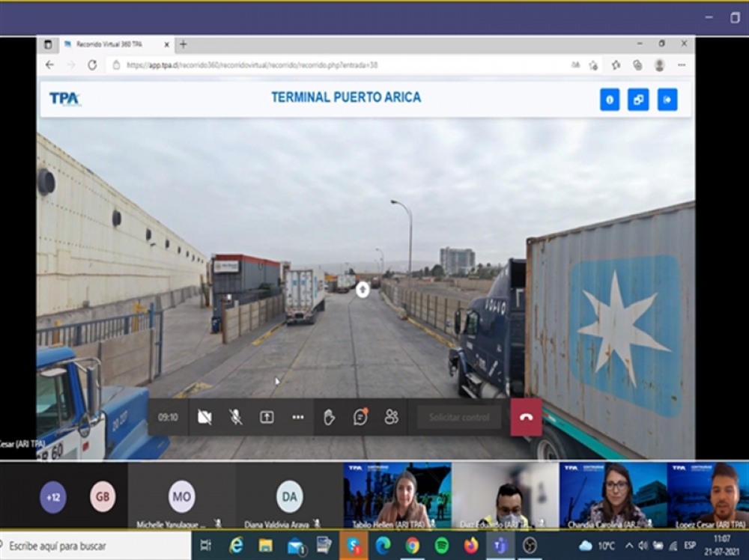
Task: Click the ESP language indicator
Action: (x=690, y=545)
